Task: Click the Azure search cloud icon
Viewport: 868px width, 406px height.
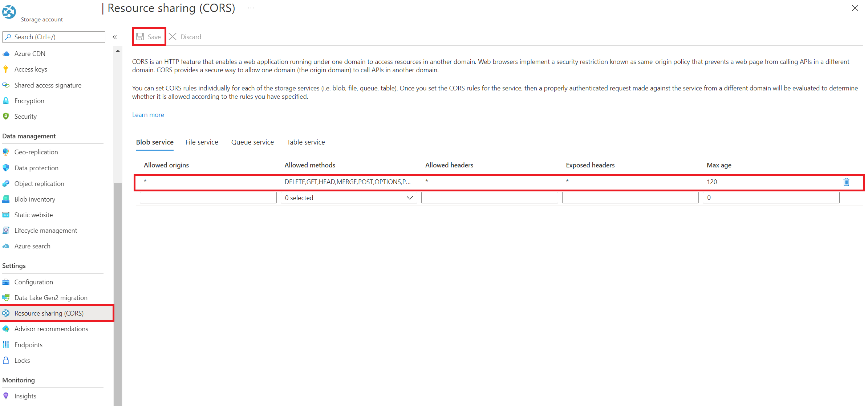Action: pos(6,246)
